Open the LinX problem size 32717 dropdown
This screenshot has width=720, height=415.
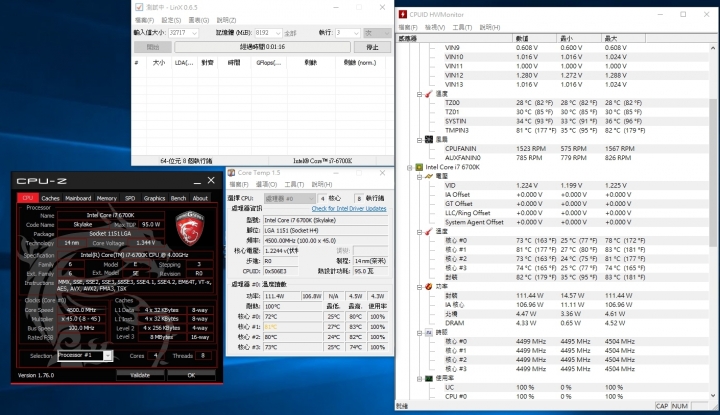pos(194,33)
